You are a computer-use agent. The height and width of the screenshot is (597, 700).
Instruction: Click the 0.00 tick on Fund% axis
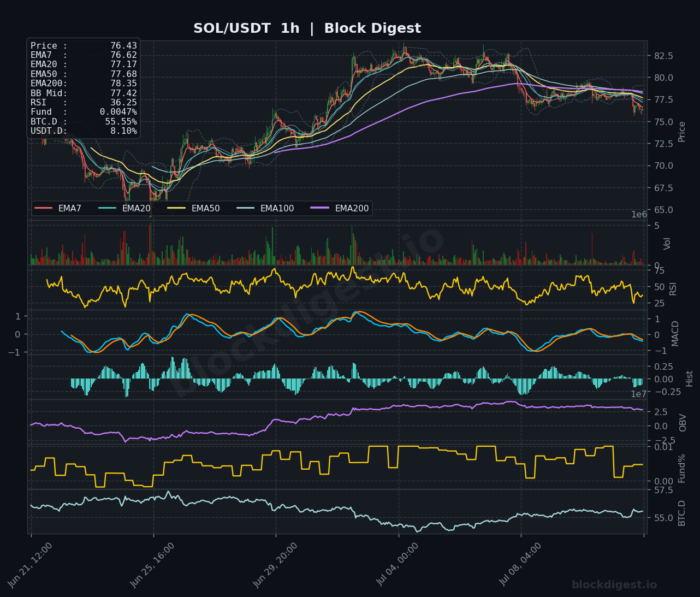(x=663, y=482)
